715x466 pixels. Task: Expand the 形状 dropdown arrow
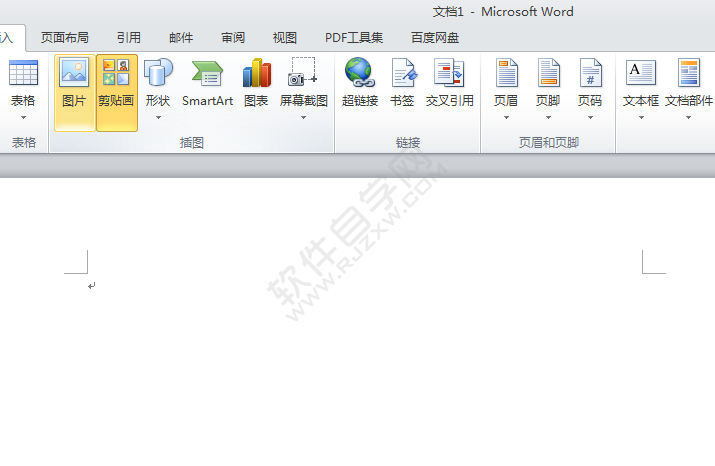coord(158,118)
